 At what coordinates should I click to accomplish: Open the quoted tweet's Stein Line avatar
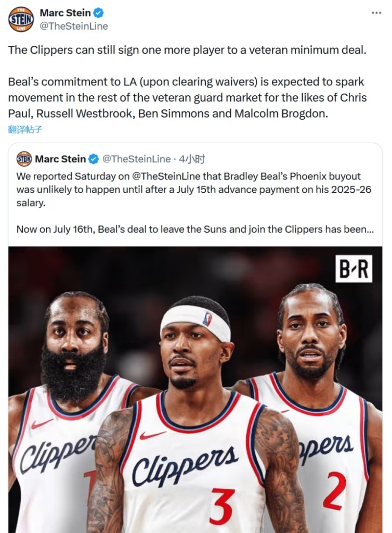coord(24,159)
